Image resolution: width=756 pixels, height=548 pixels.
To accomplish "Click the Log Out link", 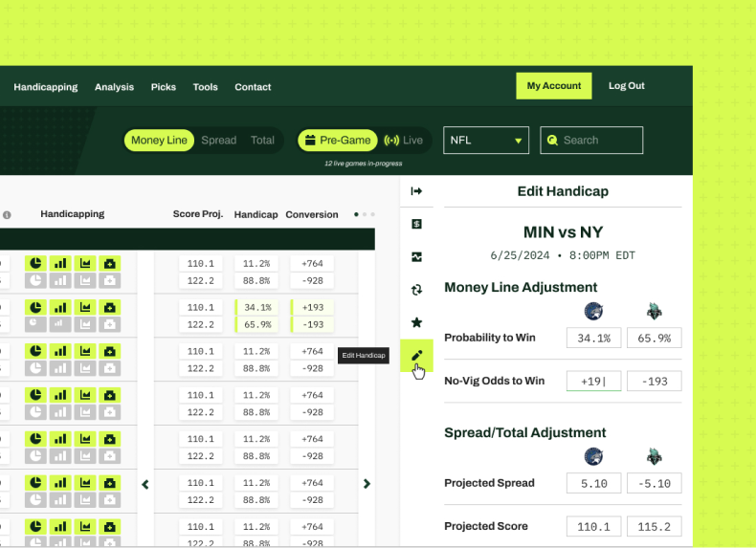I will 626,86.
